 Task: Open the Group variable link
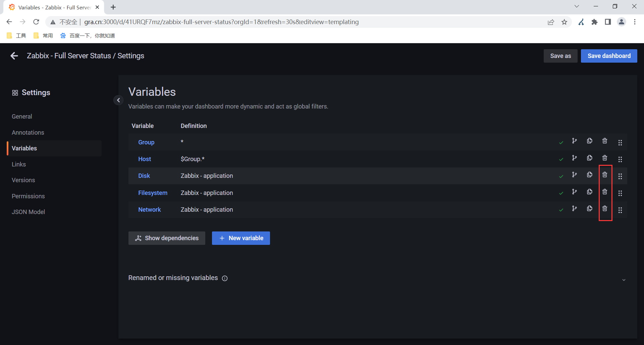coord(146,142)
